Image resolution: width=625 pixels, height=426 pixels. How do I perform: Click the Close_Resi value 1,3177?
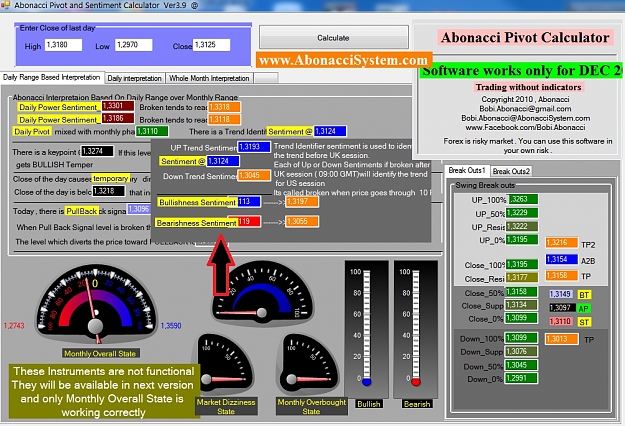coord(522,277)
